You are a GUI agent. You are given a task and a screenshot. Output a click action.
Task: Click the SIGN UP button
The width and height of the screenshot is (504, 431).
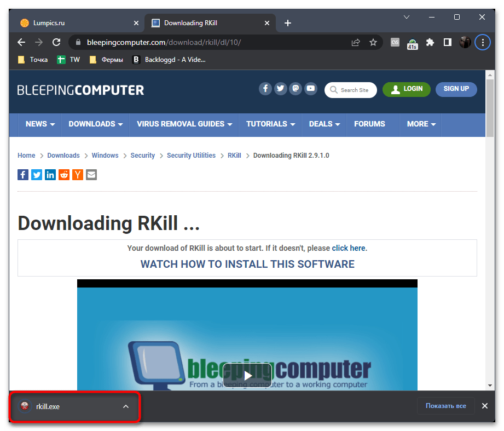pos(456,89)
